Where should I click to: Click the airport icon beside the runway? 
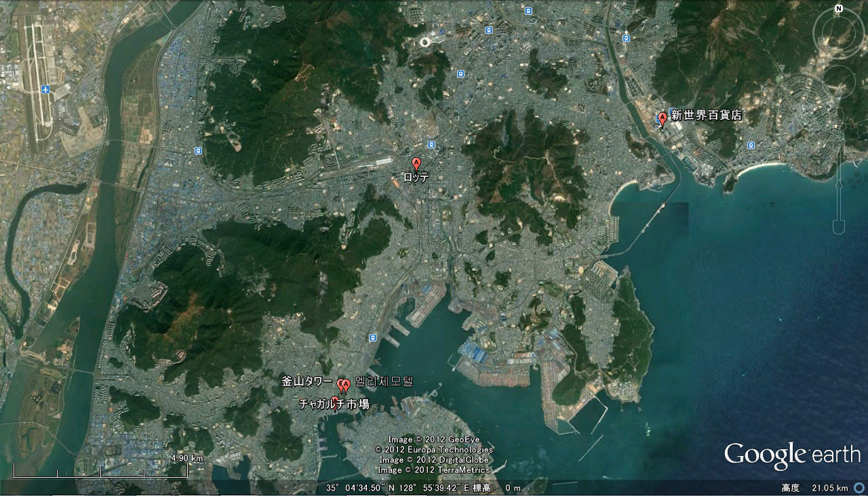click(x=45, y=89)
